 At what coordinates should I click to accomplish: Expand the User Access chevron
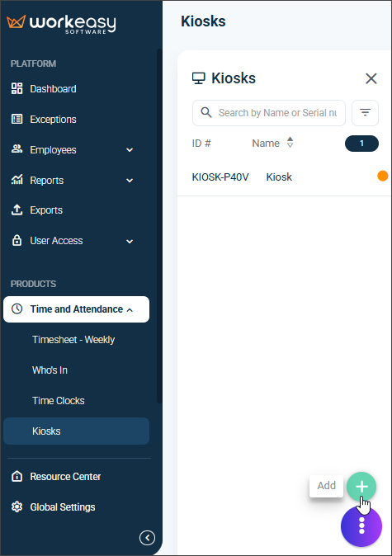(x=130, y=242)
